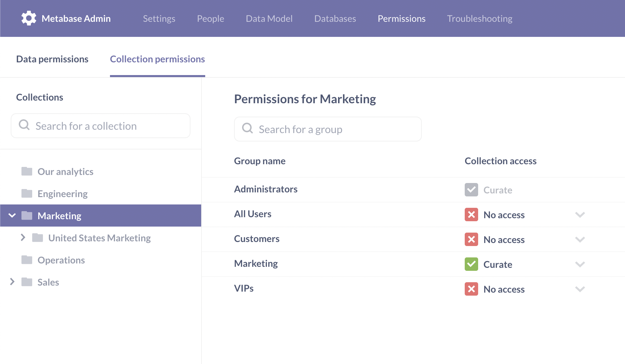The height and width of the screenshot is (364, 625).
Task: Click the Operations folder icon
Action: pos(26,260)
